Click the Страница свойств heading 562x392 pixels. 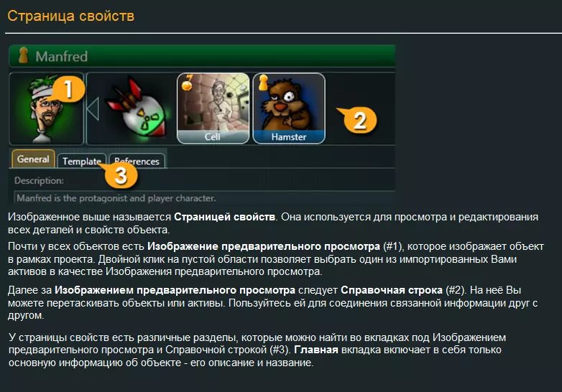71,16
